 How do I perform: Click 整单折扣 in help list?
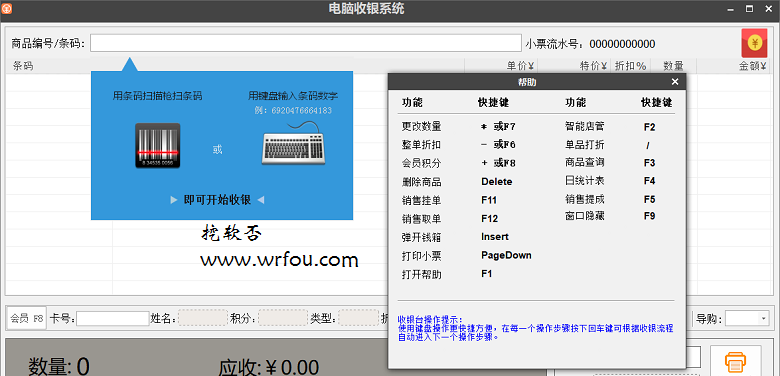(421, 145)
